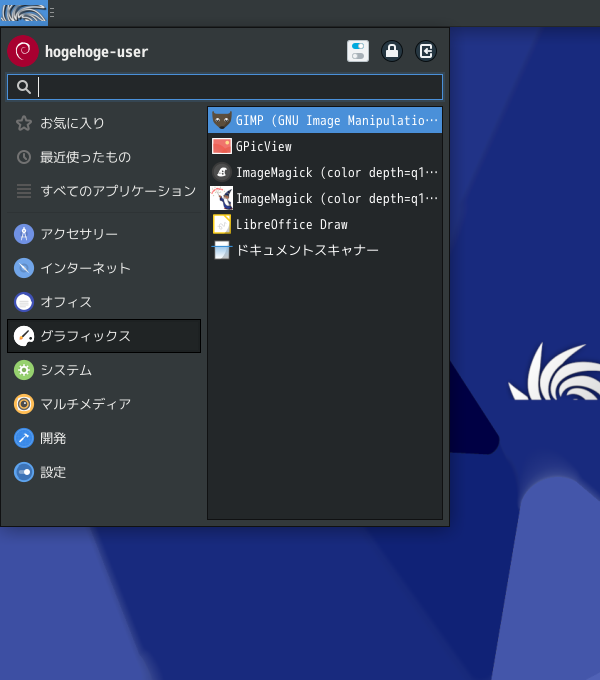Open the 設定 settings category
This screenshot has height=680, width=600.
[x=104, y=472]
